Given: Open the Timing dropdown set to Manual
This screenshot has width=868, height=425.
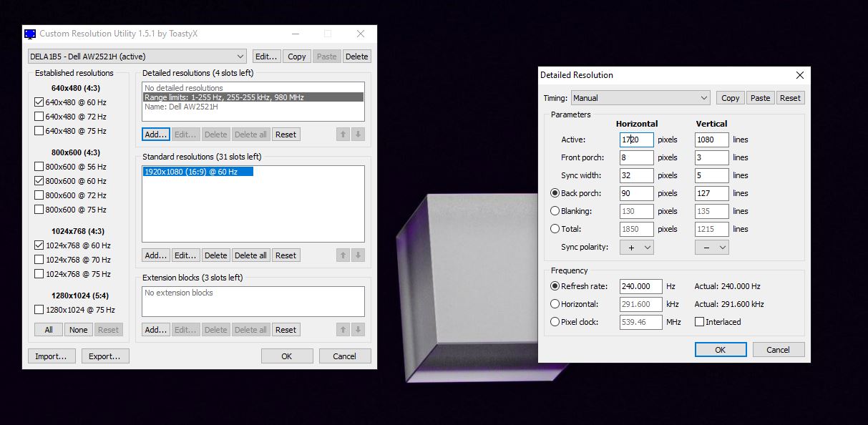Looking at the screenshot, I should 640,98.
